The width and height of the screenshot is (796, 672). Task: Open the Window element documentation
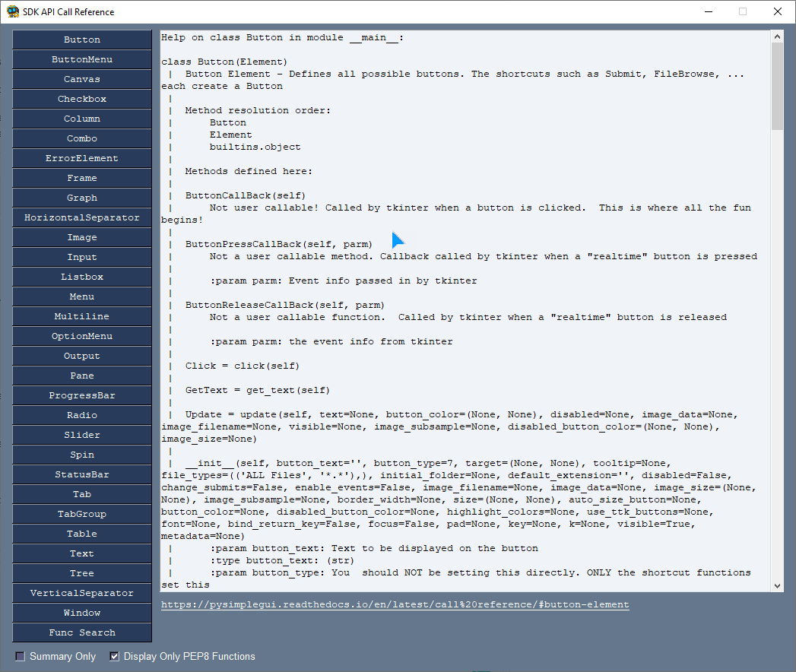(81, 613)
